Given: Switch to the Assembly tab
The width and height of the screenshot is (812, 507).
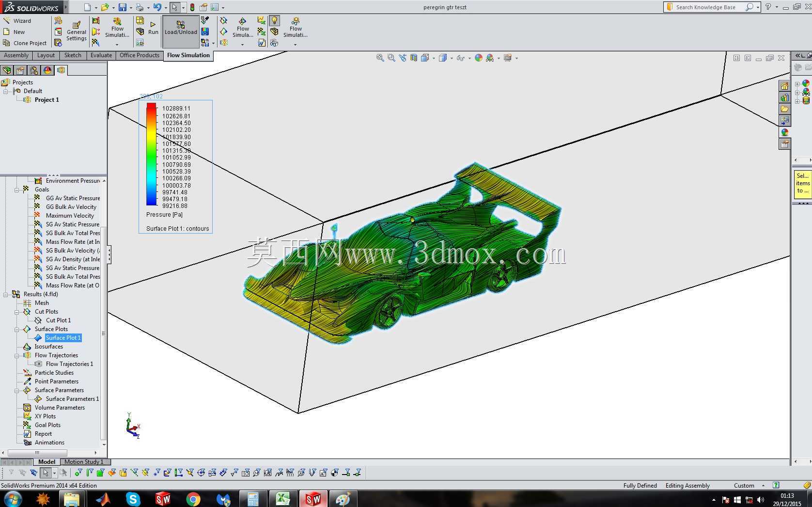Looking at the screenshot, I should [x=16, y=55].
